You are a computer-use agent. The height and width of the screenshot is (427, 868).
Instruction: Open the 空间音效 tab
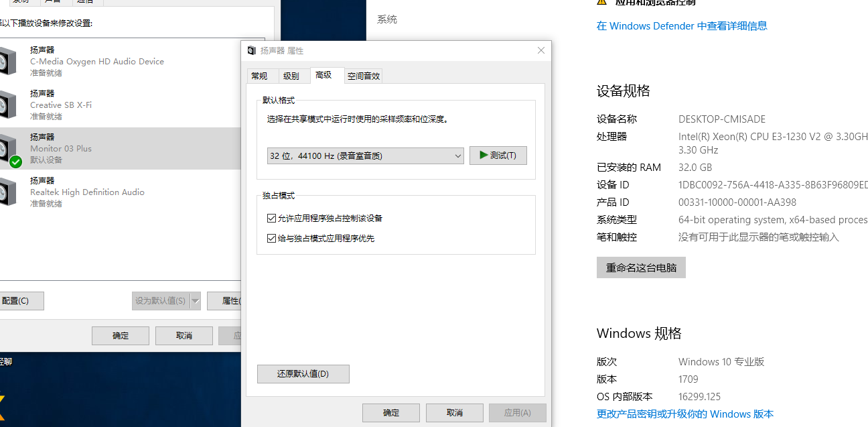click(363, 76)
